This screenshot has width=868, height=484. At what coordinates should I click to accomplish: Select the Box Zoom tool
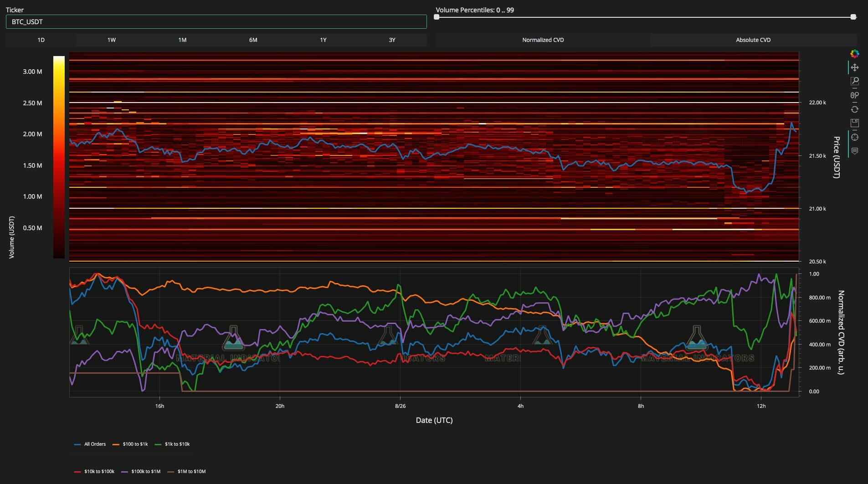[x=854, y=82]
